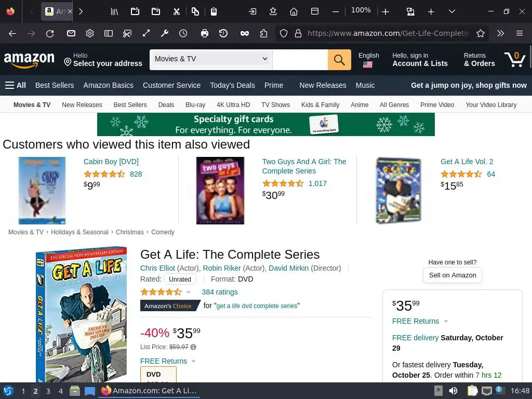Click the Amazon search magnifier button
The image size is (532, 399).
point(339,60)
